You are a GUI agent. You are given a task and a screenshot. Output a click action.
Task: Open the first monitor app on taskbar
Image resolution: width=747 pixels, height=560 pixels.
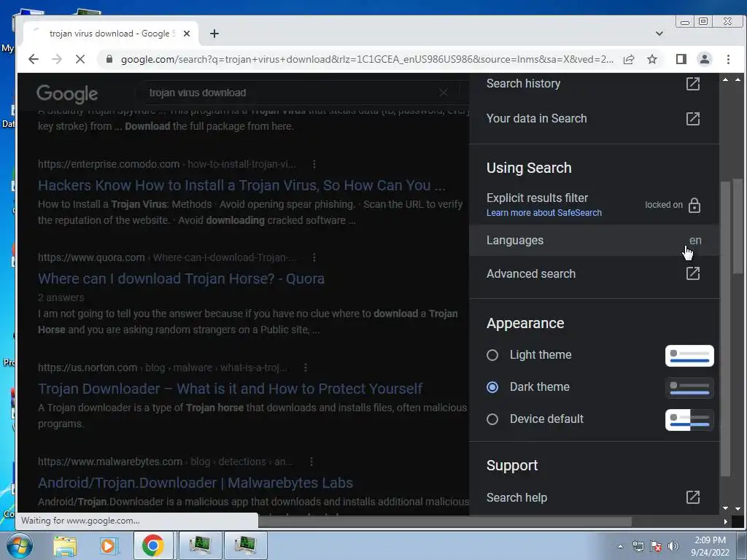pyautogui.click(x=200, y=545)
